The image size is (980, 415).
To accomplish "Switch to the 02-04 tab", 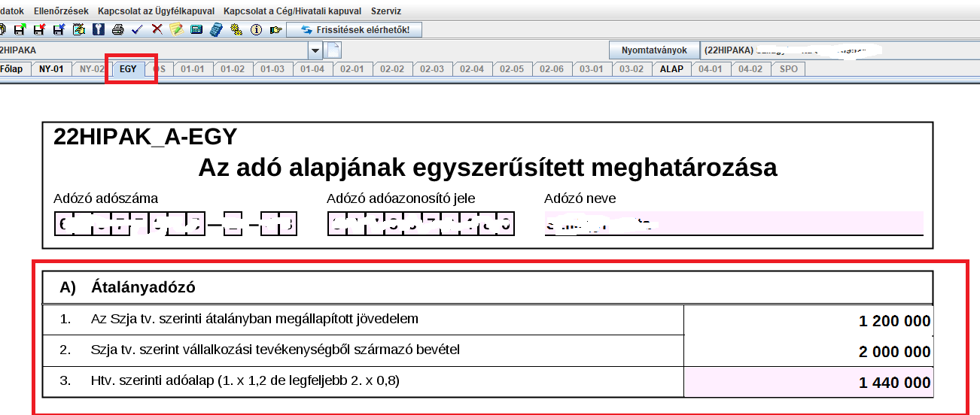I will [x=472, y=69].
